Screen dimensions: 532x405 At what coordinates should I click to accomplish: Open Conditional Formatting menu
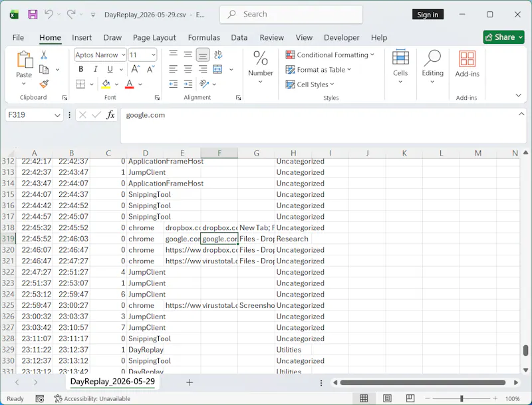point(329,55)
